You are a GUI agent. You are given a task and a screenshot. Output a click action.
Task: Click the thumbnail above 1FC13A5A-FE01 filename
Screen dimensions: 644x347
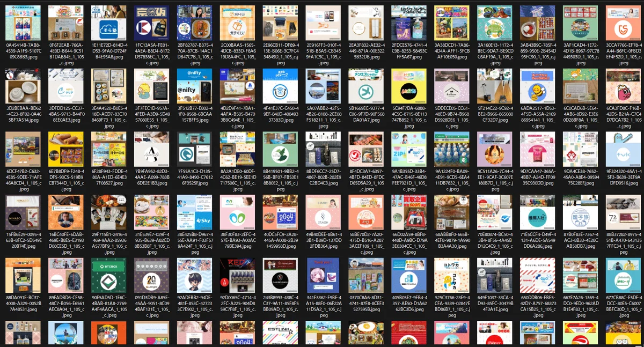152,23
